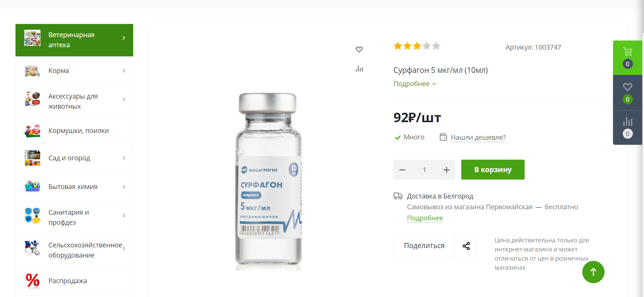Select the Распродажа percent icon
Image resolution: width=644 pixels, height=297 pixels.
pyautogui.click(x=32, y=280)
